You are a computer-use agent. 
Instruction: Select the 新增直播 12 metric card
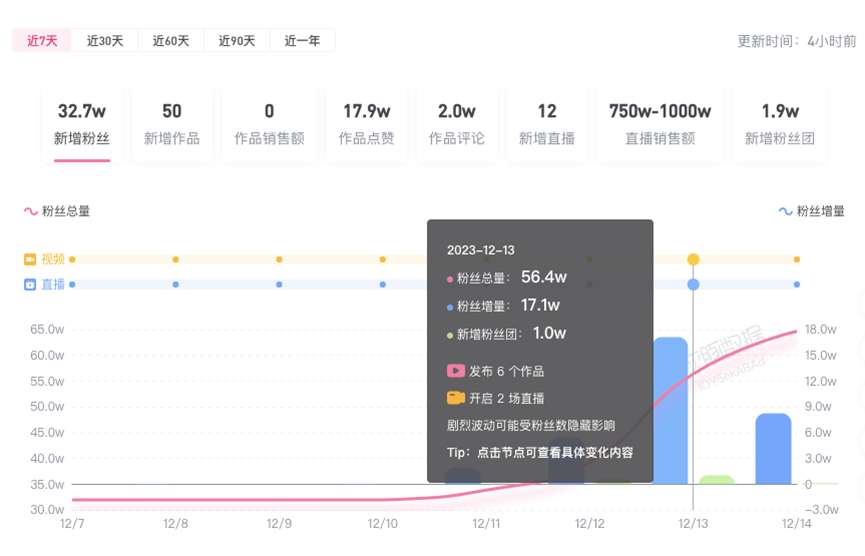coord(547,124)
